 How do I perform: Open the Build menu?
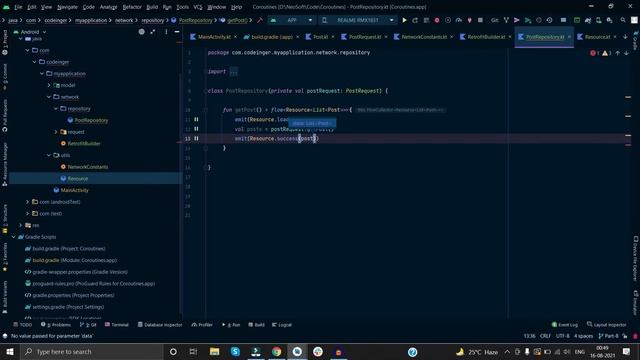pos(152,7)
